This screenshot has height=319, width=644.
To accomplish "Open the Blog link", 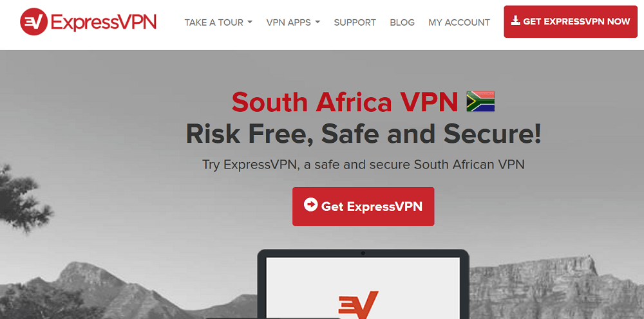I will (402, 22).
